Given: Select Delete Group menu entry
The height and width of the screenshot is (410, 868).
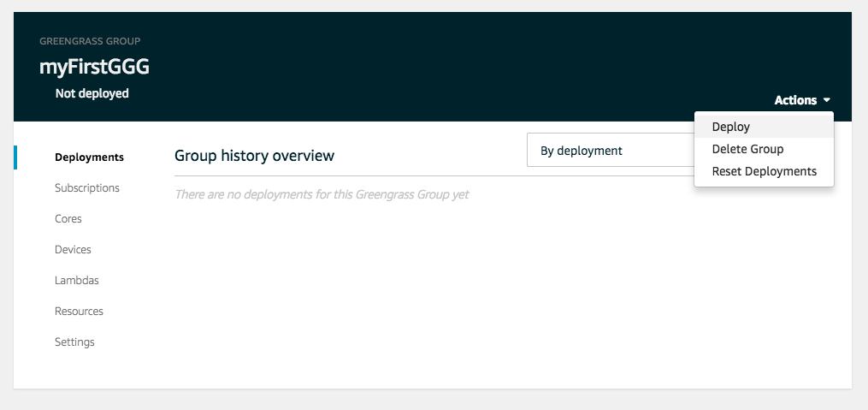Looking at the screenshot, I should (x=764, y=149).
